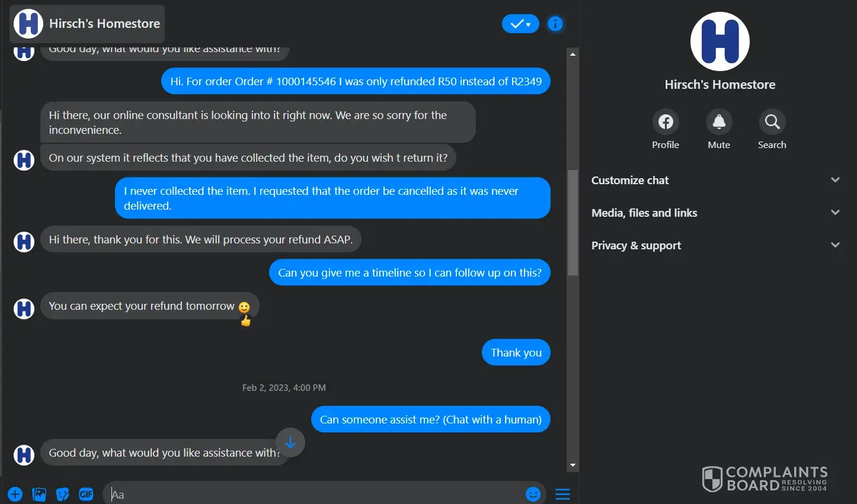
Task: Expand Media, files and links
Action: pyautogui.click(x=717, y=213)
